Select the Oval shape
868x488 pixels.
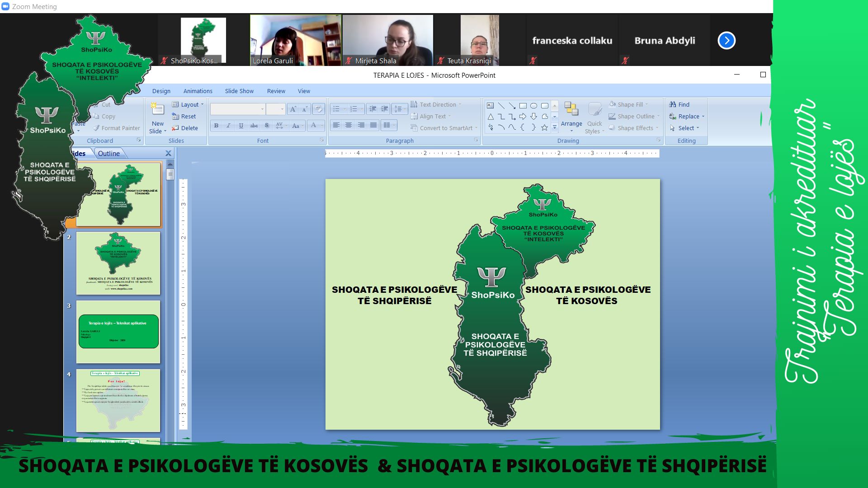pos(534,106)
